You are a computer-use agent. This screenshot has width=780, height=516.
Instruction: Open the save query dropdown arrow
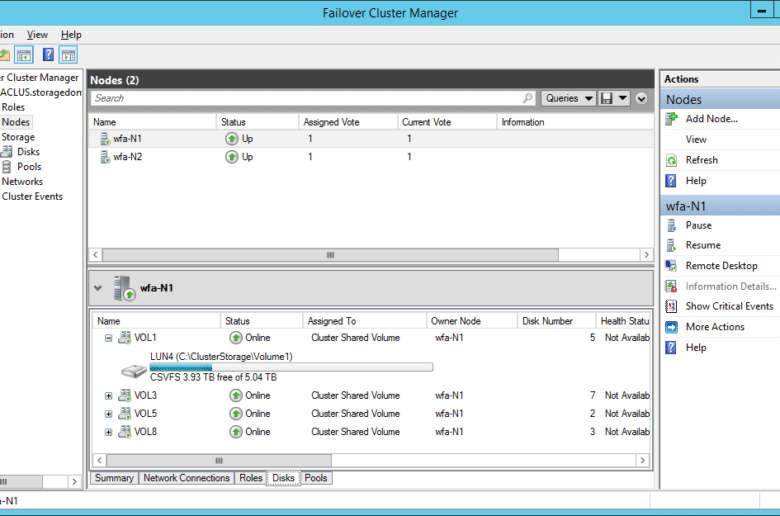coord(623,98)
